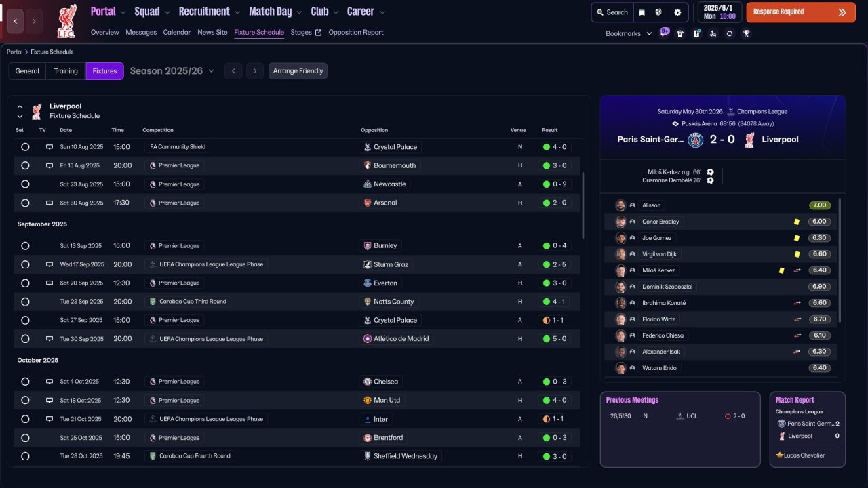Image resolution: width=868 pixels, height=488 pixels.
Task: Open the Season 2025/26 dropdown
Action: (x=172, y=71)
